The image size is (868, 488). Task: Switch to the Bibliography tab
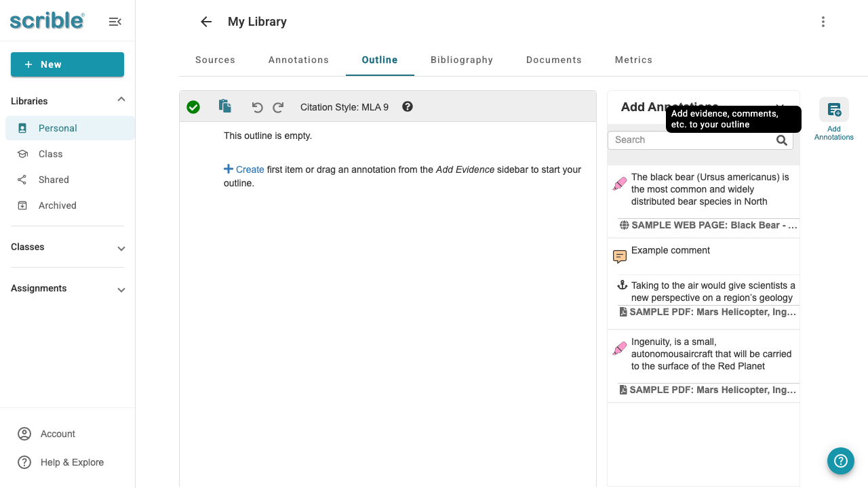[462, 60]
